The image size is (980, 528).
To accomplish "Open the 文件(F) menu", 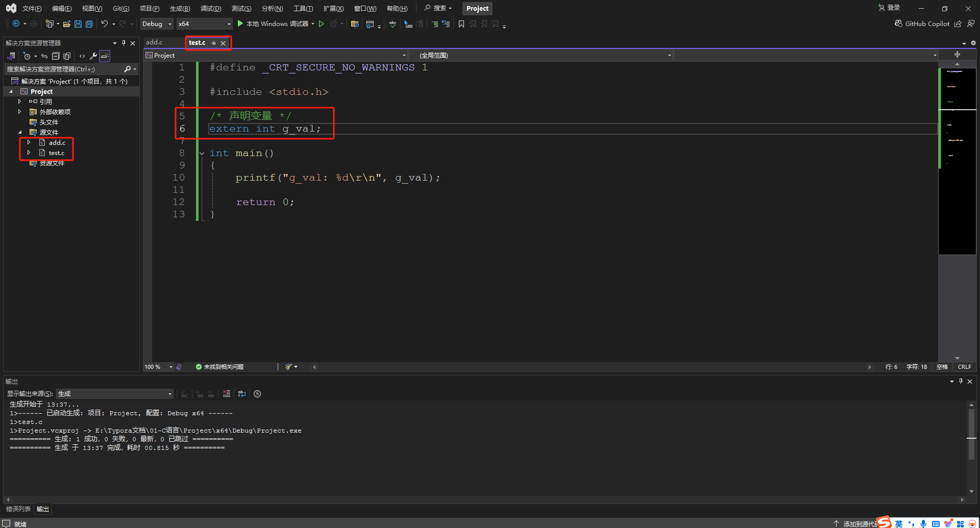I will tap(32, 8).
